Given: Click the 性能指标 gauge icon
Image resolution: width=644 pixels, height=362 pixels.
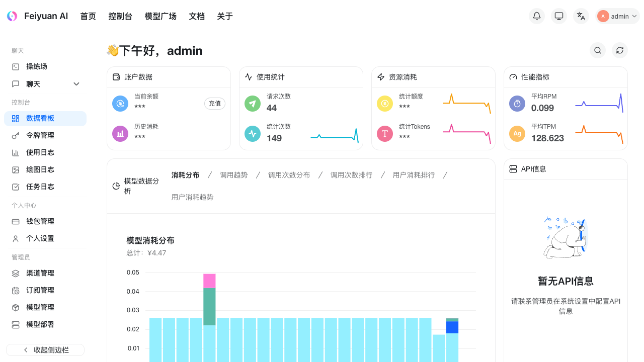Looking at the screenshot, I should coord(513,77).
